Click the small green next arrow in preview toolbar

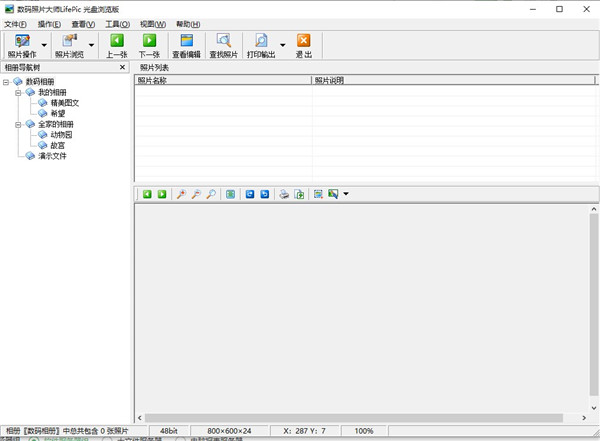pos(162,194)
